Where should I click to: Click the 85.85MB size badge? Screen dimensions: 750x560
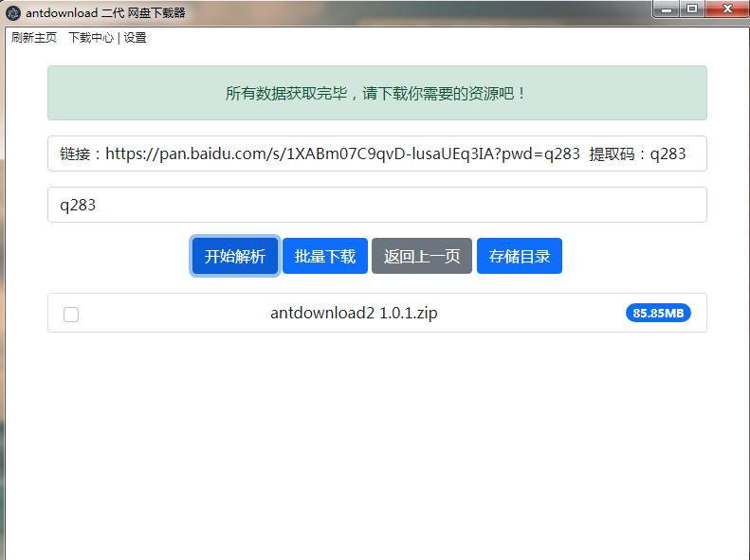[x=658, y=313]
